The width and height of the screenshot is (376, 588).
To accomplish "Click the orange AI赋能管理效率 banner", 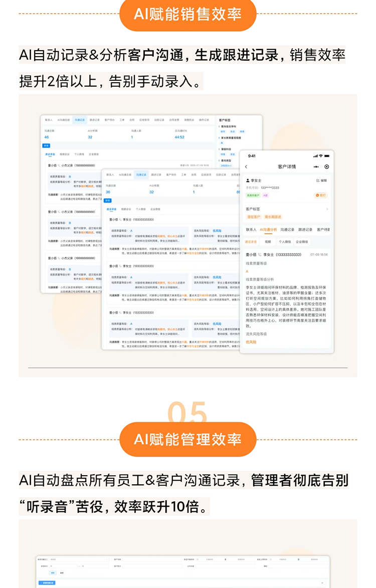I will 188,439.
